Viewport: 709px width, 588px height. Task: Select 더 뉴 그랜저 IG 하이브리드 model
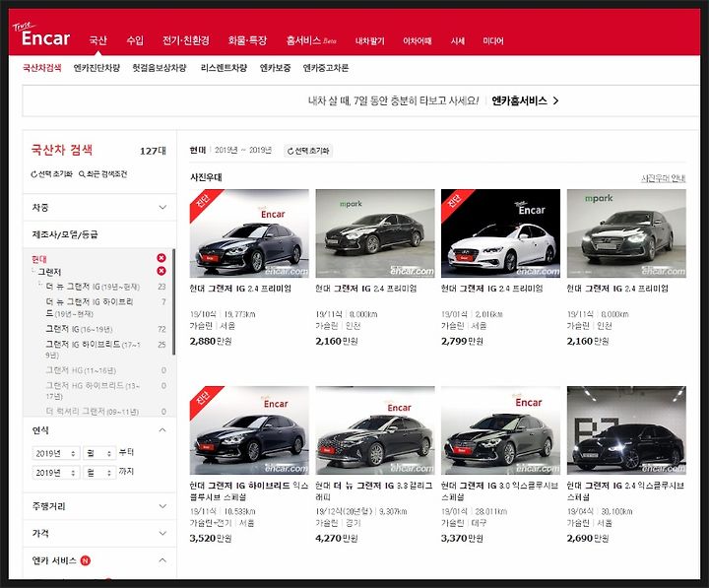tap(90, 307)
